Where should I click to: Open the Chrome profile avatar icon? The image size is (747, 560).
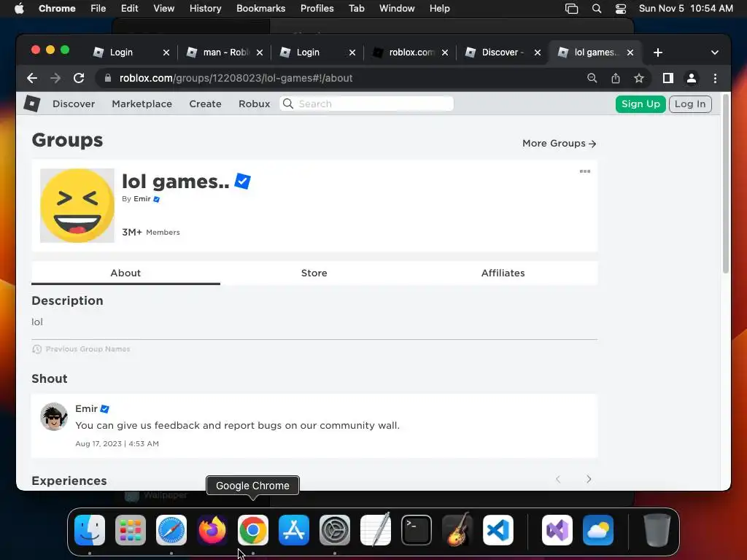tap(692, 78)
